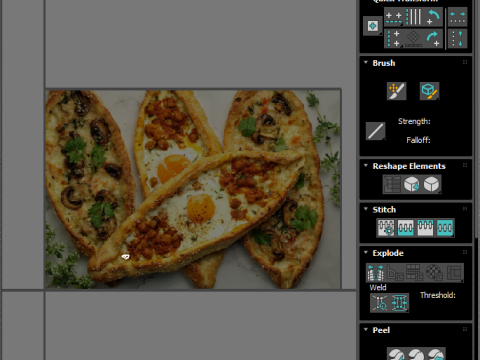480x360 pixels.
Task: Click the Weld label under Explode
Action: click(378, 287)
